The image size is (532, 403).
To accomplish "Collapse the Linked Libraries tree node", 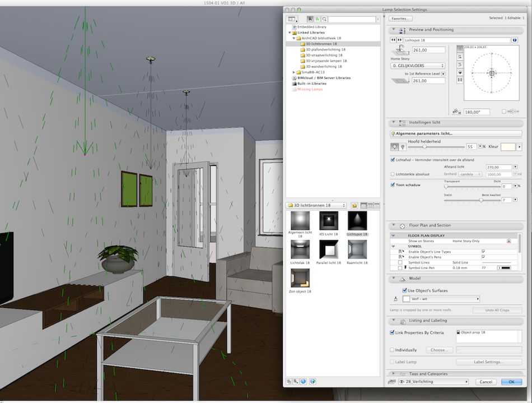I will pyautogui.click(x=290, y=33).
